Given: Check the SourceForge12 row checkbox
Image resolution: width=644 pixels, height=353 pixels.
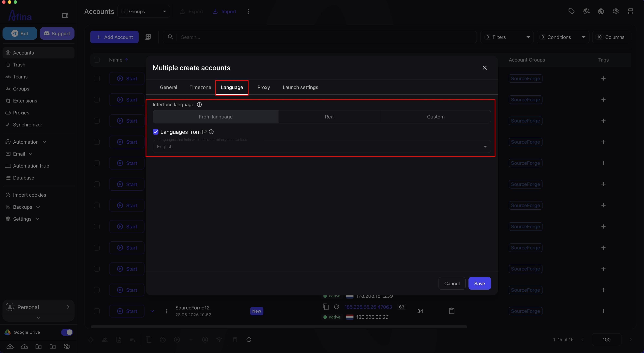Looking at the screenshot, I should coord(97,311).
